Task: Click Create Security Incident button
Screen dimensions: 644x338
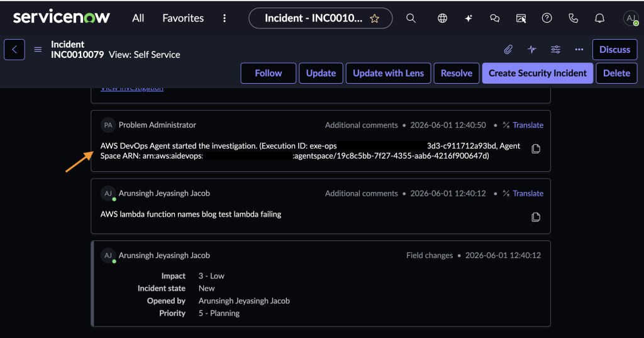Action: [537, 73]
